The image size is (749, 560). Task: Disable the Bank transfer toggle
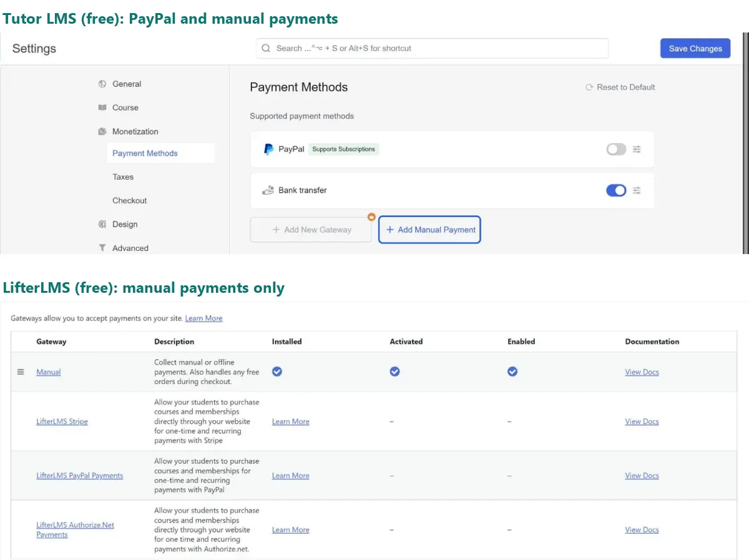[616, 190]
